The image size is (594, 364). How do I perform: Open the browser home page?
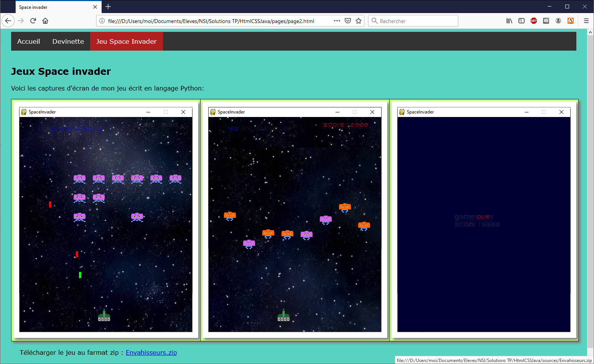pyautogui.click(x=45, y=21)
